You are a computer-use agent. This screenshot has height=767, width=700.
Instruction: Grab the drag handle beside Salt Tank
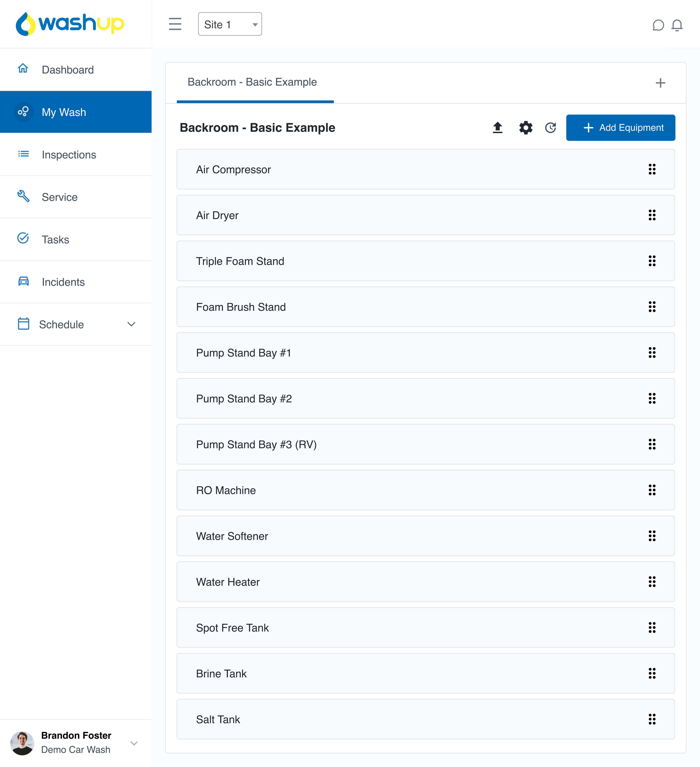(652, 719)
